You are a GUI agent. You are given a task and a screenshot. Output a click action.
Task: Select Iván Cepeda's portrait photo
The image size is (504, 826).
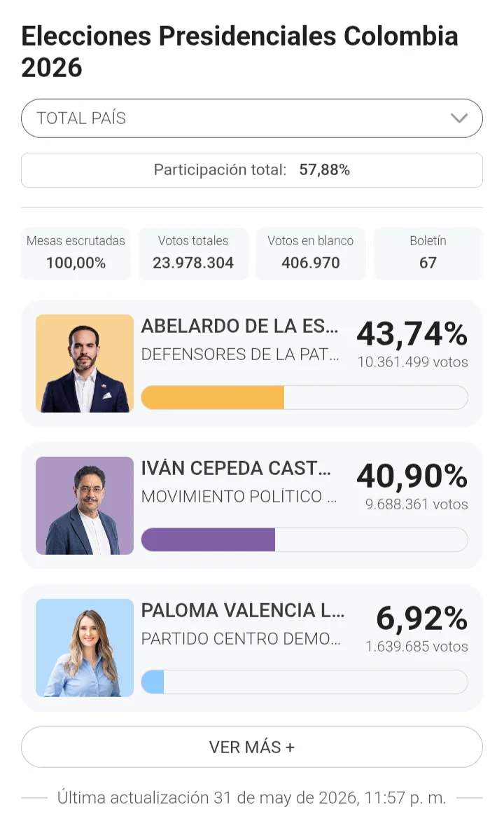coord(84,506)
